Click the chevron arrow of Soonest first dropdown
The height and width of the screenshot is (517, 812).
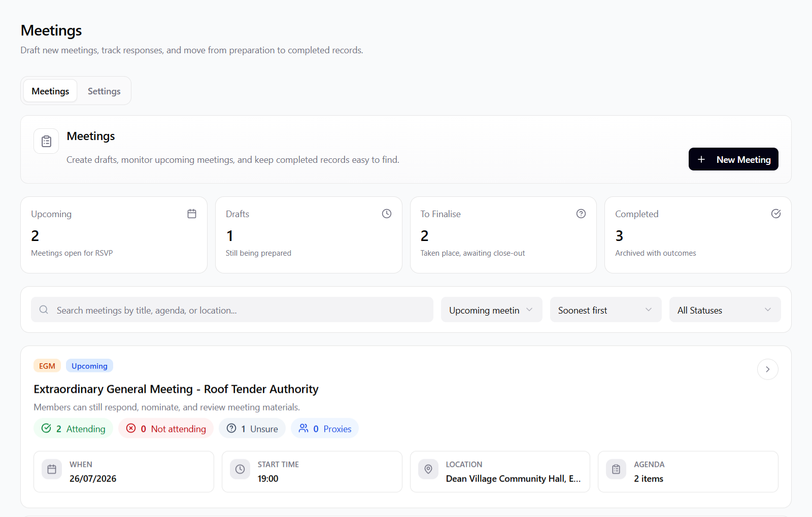(649, 309)
